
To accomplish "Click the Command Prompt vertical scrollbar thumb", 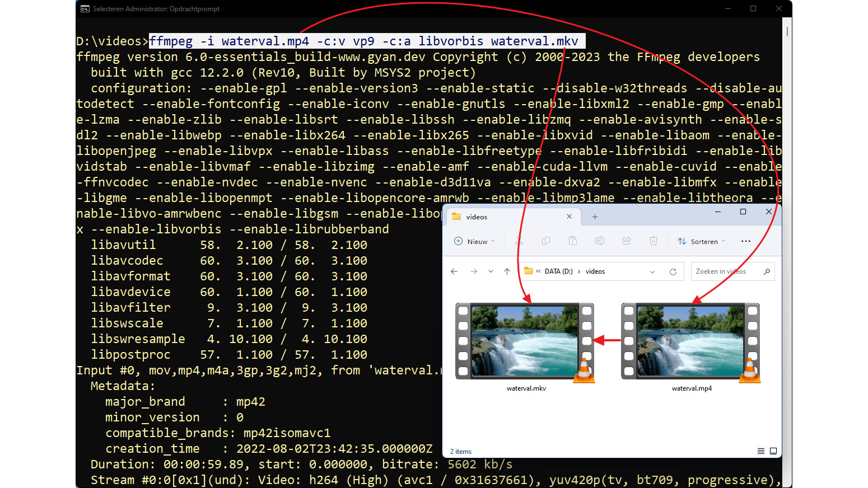I will click(787, 31).
